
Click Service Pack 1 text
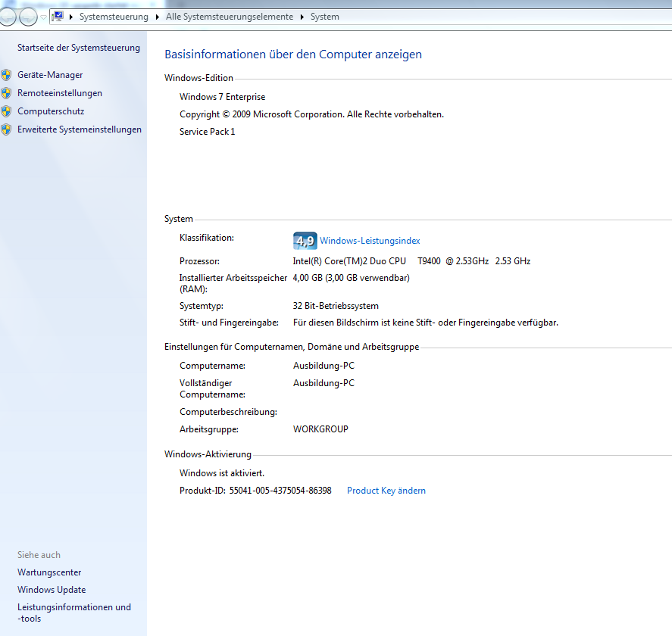(x=207, y=132)
